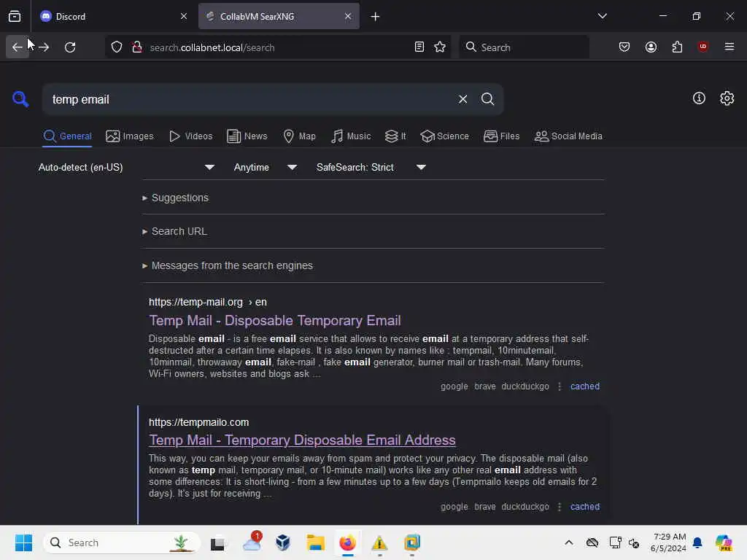Toggle reader view icon in address bar
This screenshot has width=747, height=560.
419,47
